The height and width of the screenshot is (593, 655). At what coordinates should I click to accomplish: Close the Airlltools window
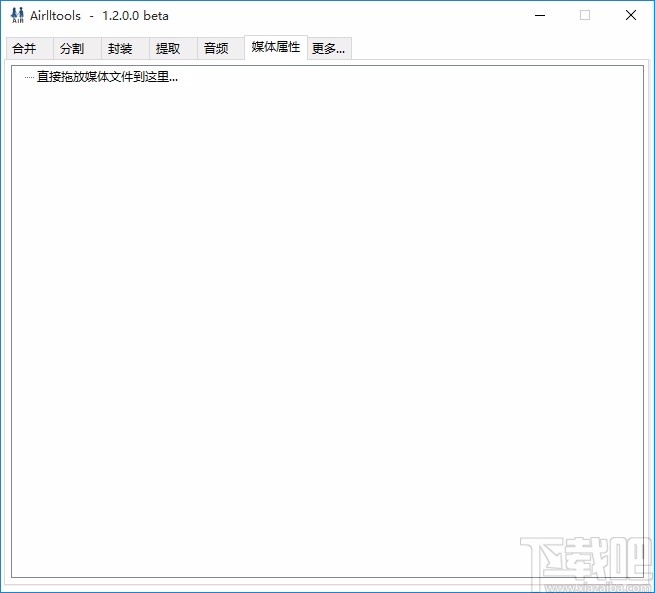click(x=631, y=15)
